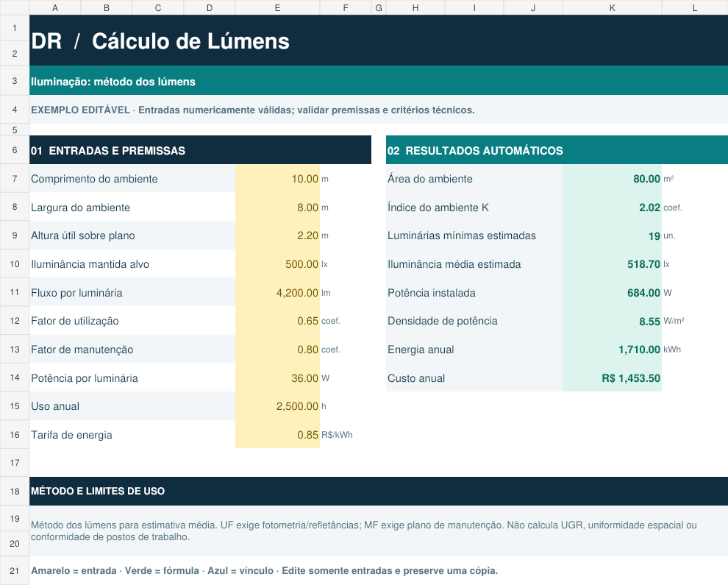The height and width of the screenshot is (585, 728).
Task: Click the Largura do ambiente value 8.00
Action: point(277,208)
